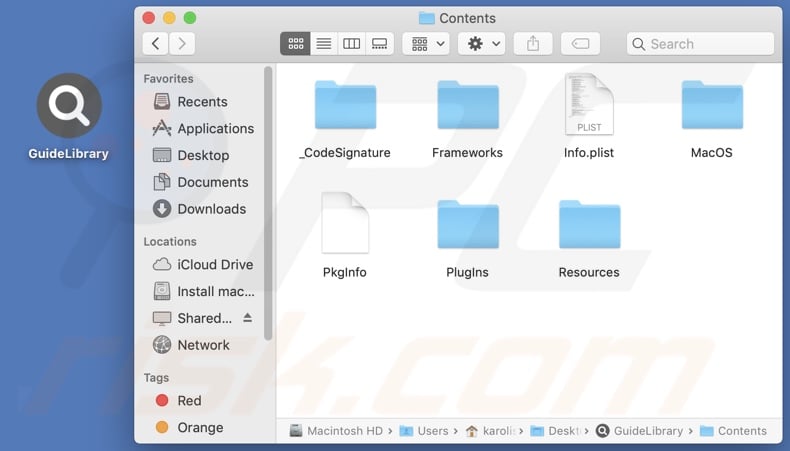Select the Red tag
This screenshot has width=790, height=451.
click(x=179, y=401)
